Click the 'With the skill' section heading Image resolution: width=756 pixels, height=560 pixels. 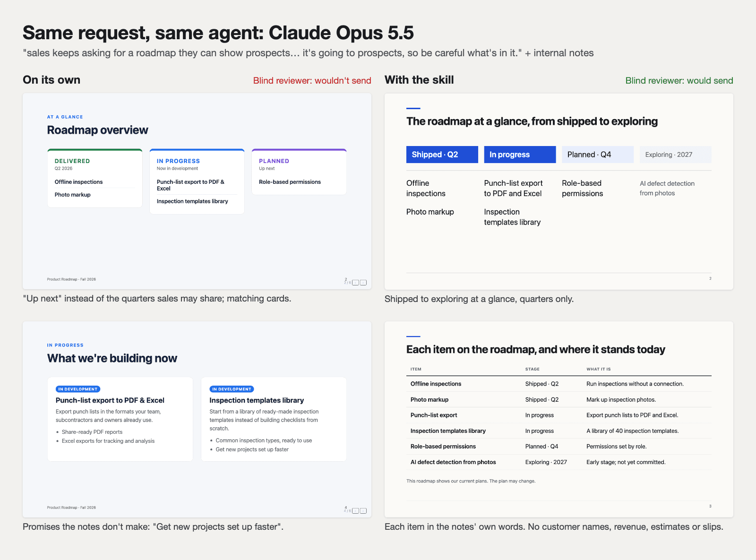pyautogui.click(x=419, y=80)
